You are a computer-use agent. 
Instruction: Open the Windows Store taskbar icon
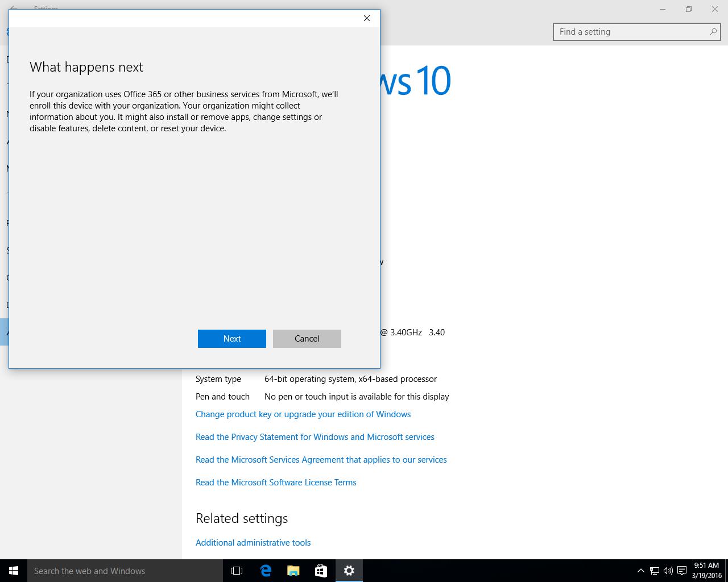point(321,571)
